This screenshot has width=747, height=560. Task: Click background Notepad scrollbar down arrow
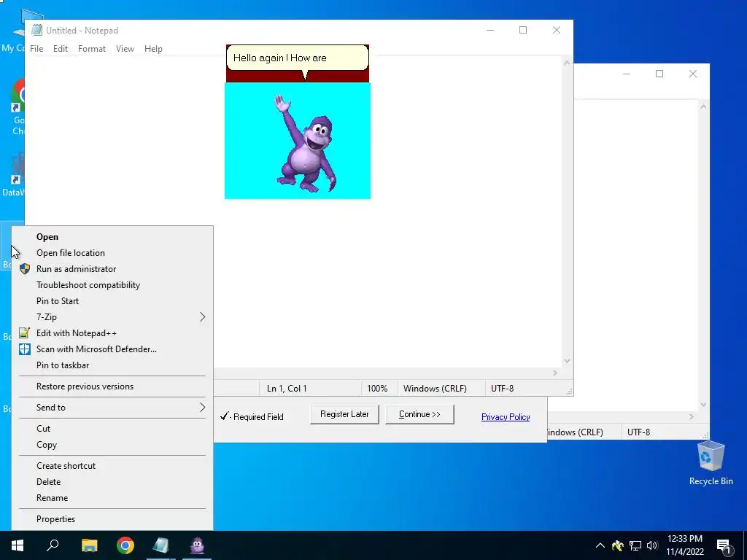click(704, 405)
